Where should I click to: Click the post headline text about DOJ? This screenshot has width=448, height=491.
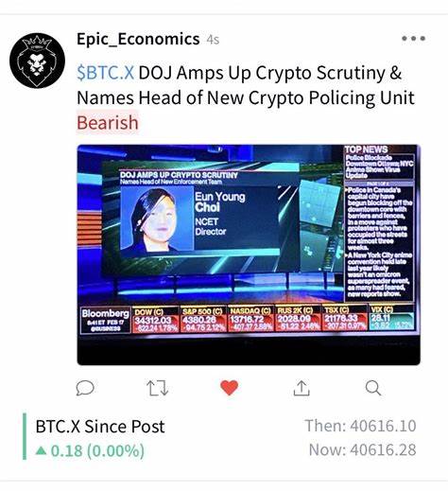(x=246, y=85)
